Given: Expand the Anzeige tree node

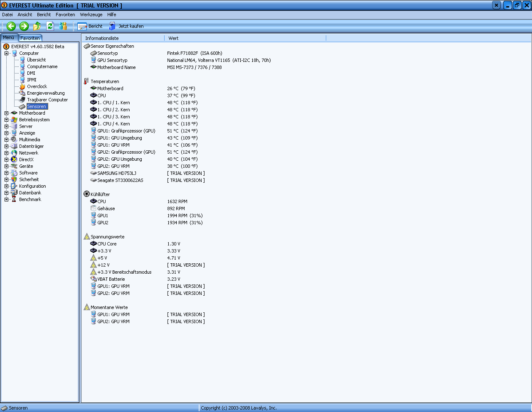Looking at the screenshot, I should 7,133.
